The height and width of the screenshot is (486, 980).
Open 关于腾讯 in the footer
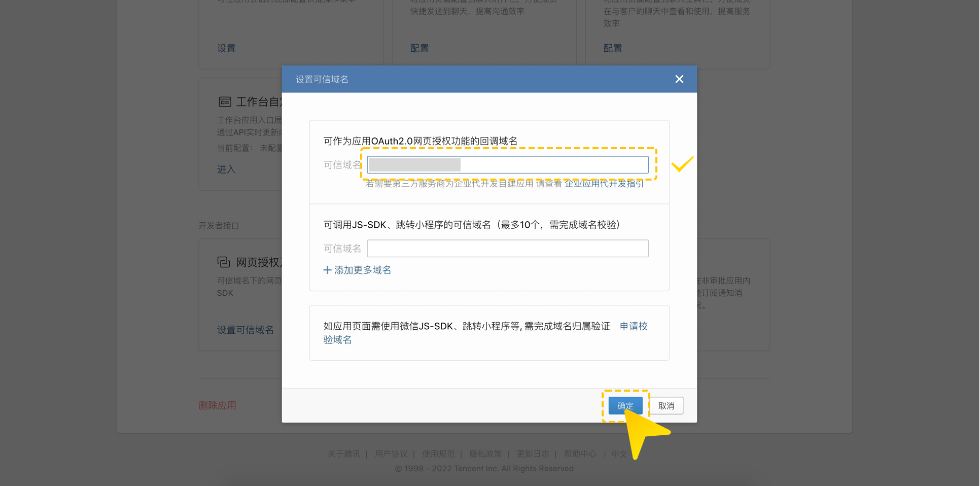pos(343,454)
